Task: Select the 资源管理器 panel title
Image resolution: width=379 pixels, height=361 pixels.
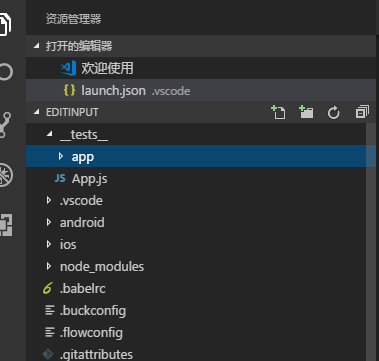Action: [73, 19]
